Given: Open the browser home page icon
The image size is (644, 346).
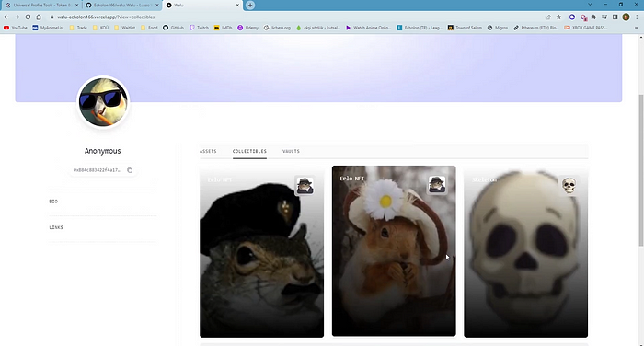Looking at the screenshot, I should click(x=39, y=17).
